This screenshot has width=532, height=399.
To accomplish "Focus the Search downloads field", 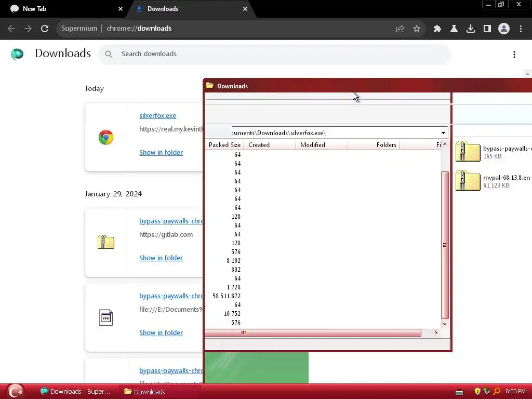I will coord(274,54).
